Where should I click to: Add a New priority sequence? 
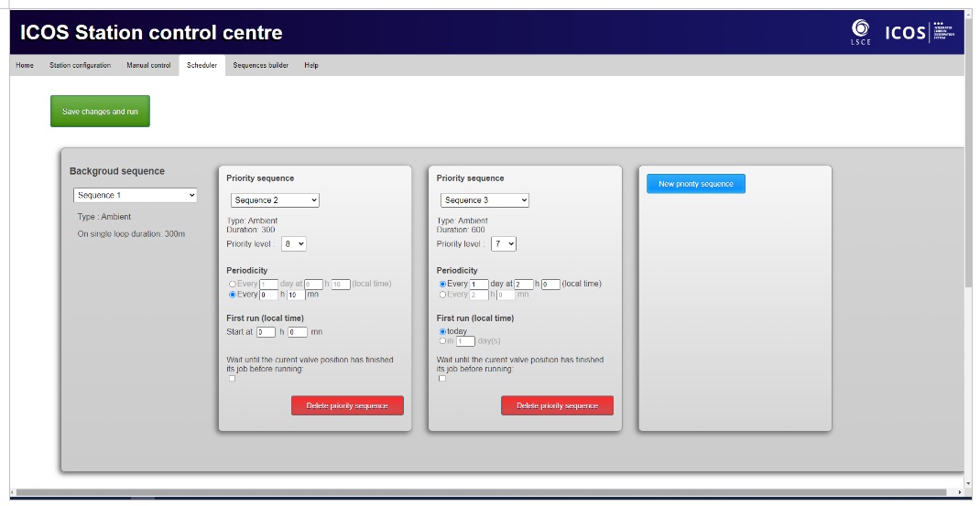click(x=696, y=184)
